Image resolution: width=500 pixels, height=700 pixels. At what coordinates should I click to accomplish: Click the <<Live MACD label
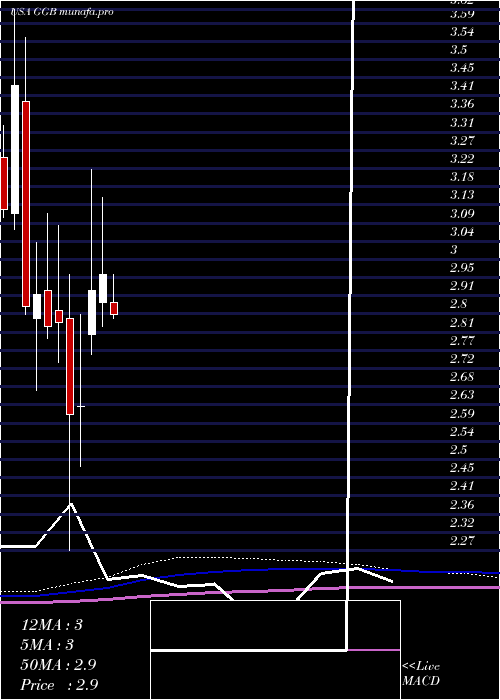[x=421, y=674]
